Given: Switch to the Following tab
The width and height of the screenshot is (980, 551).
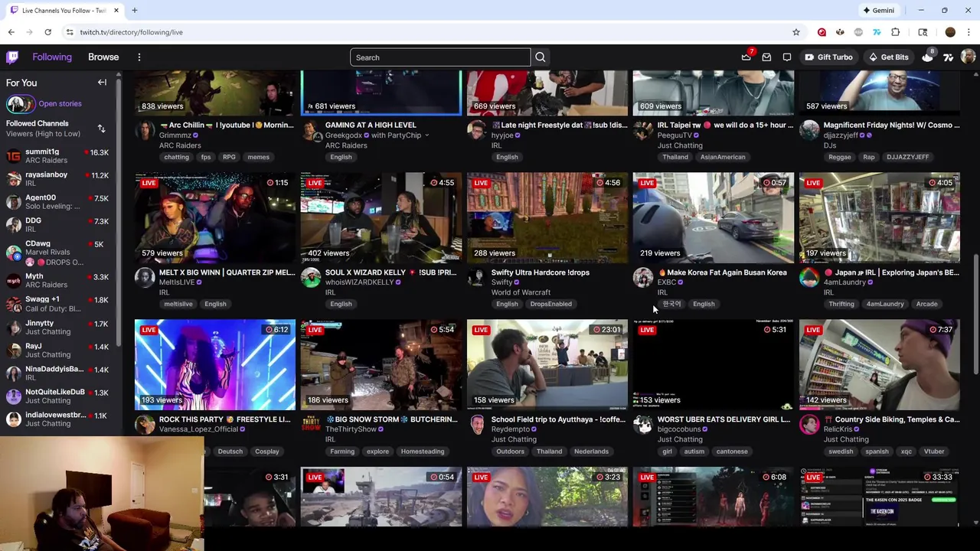Looking at the screenshot, I should click(x=52, y=57).
